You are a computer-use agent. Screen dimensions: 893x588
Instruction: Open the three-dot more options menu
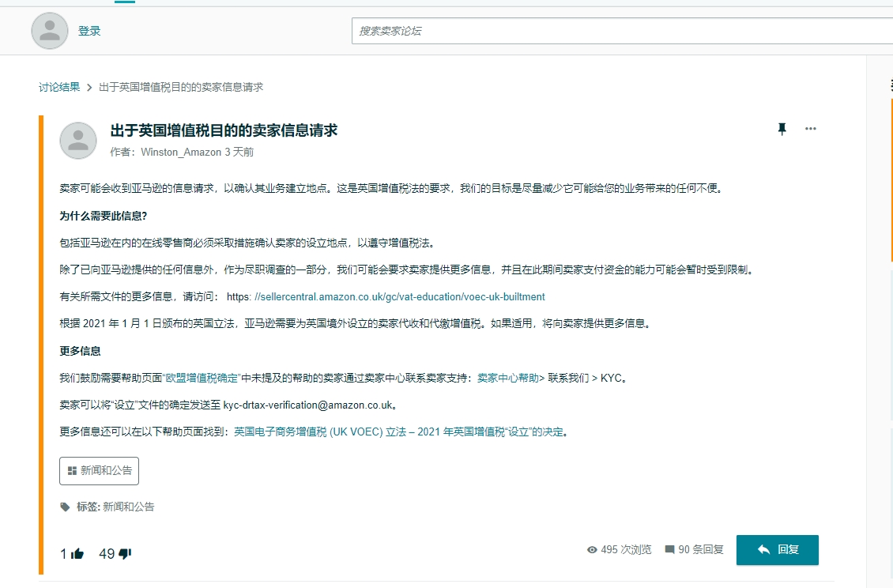click(810, 129)
